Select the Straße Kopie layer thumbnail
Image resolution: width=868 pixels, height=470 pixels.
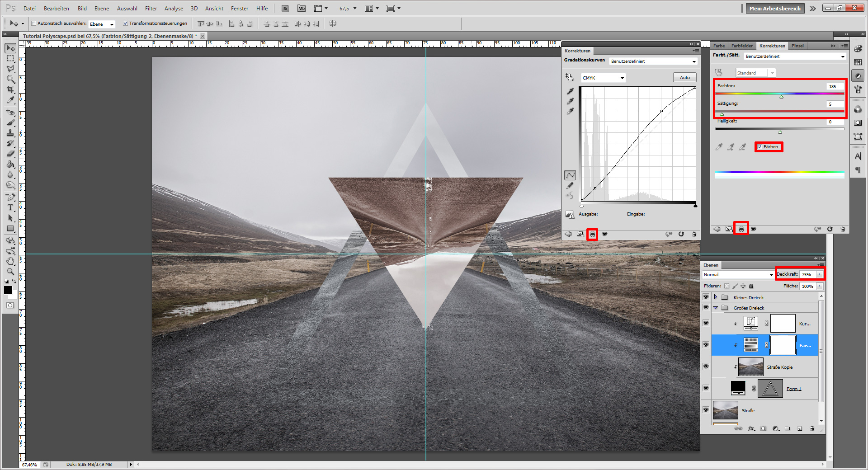[750, 367]
